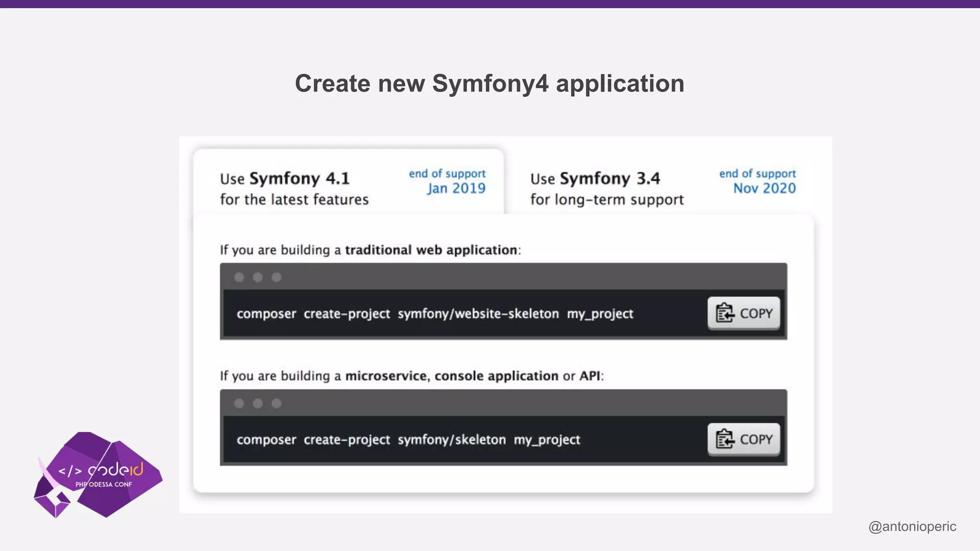Click 'traditional web application' line
The width and height of the screenshot is (980, 551).
370,250
